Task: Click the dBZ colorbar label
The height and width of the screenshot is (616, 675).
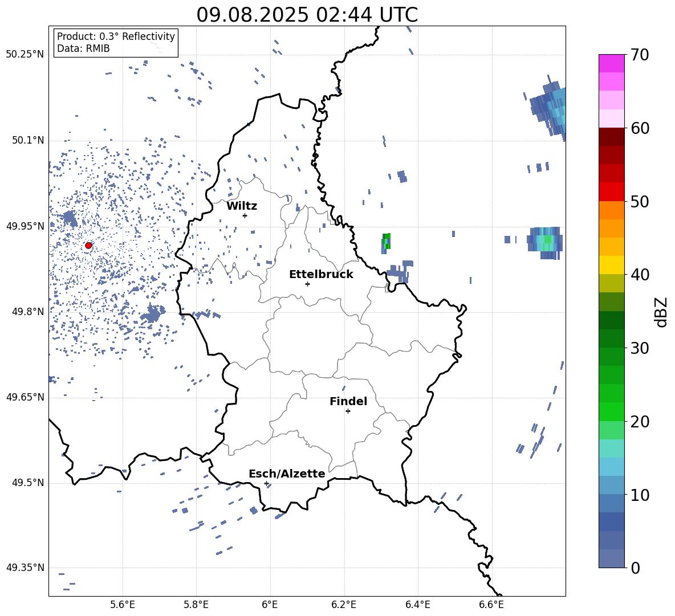Action: click(x=662, y=312)
